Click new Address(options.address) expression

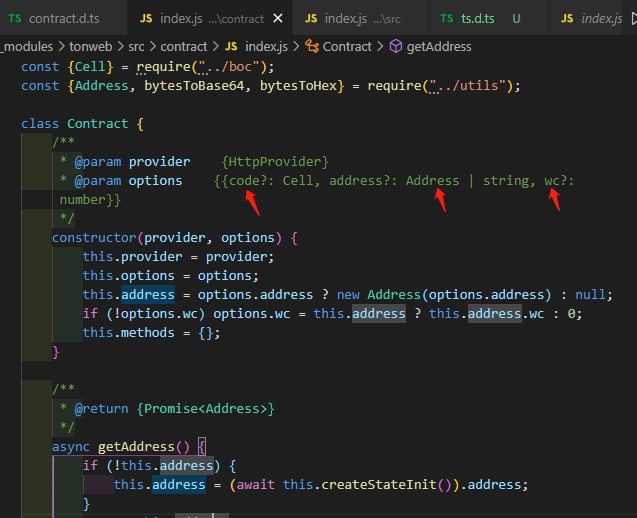[x=444, y=295]
